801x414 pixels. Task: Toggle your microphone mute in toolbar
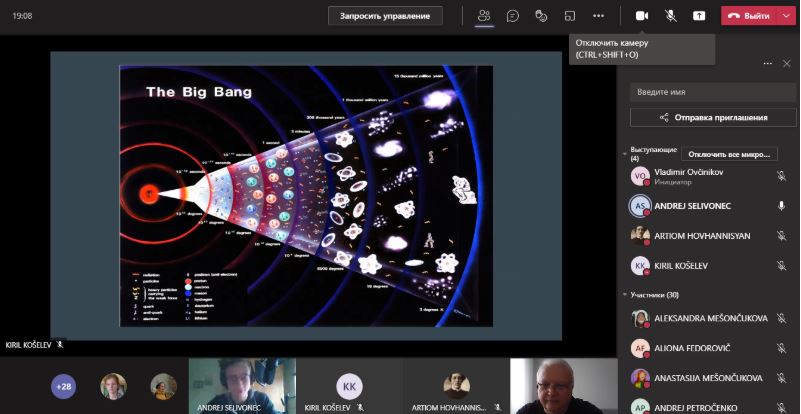[x=671, y=16]
